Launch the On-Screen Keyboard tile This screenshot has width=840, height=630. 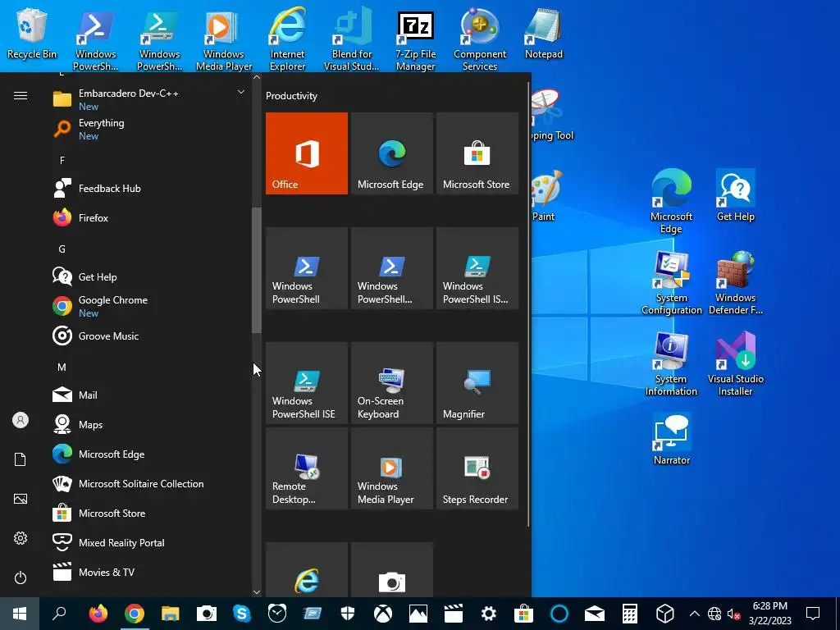(x=391, y=383)
